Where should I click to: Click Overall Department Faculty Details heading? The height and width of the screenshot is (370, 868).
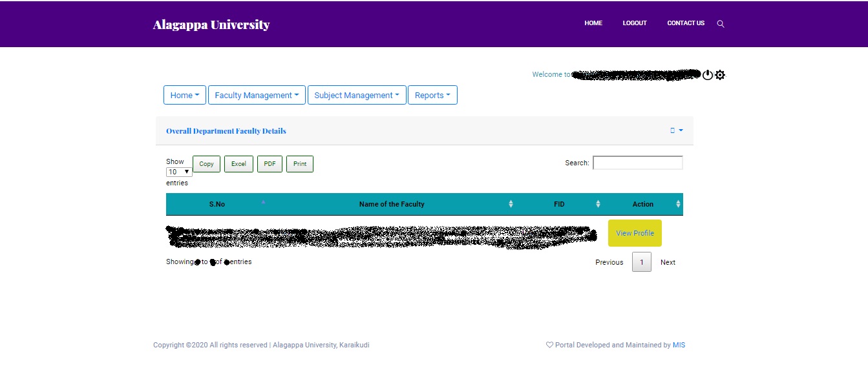[x=226, y=131]
